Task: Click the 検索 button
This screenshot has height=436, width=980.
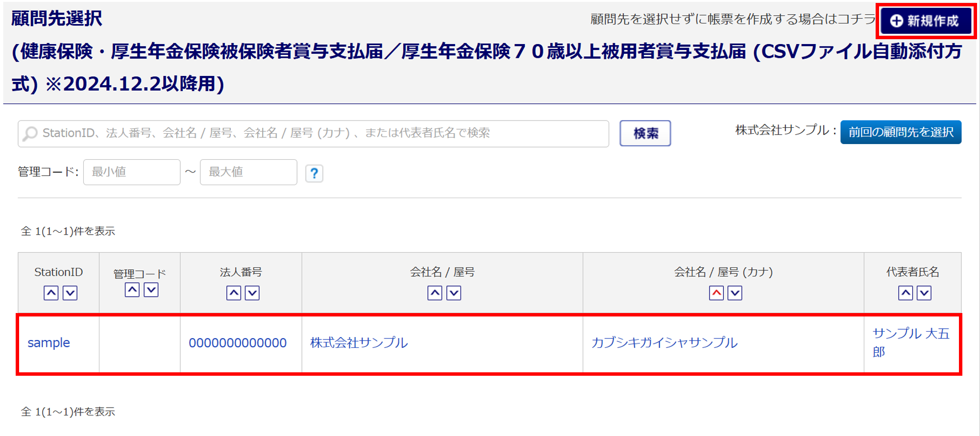Action: pyautogui.click(x=645, y=133)
